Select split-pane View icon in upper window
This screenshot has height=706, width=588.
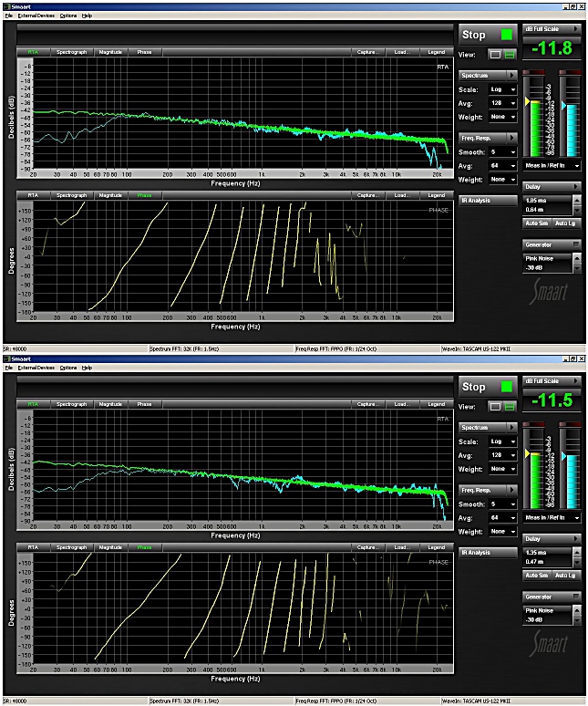coord(510,55)
